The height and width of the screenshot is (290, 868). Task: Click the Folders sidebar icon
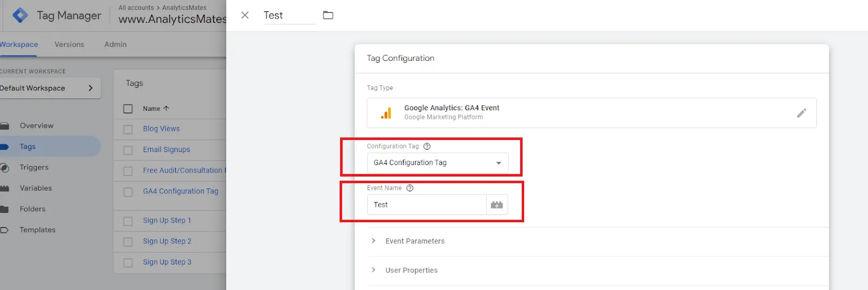[x=4, y=209]
